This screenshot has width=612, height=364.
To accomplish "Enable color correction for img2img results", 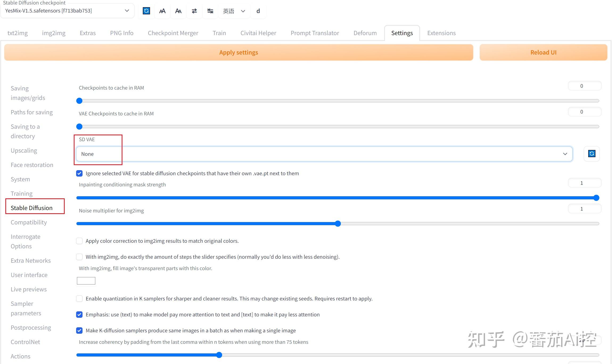I will click(79, 241).
